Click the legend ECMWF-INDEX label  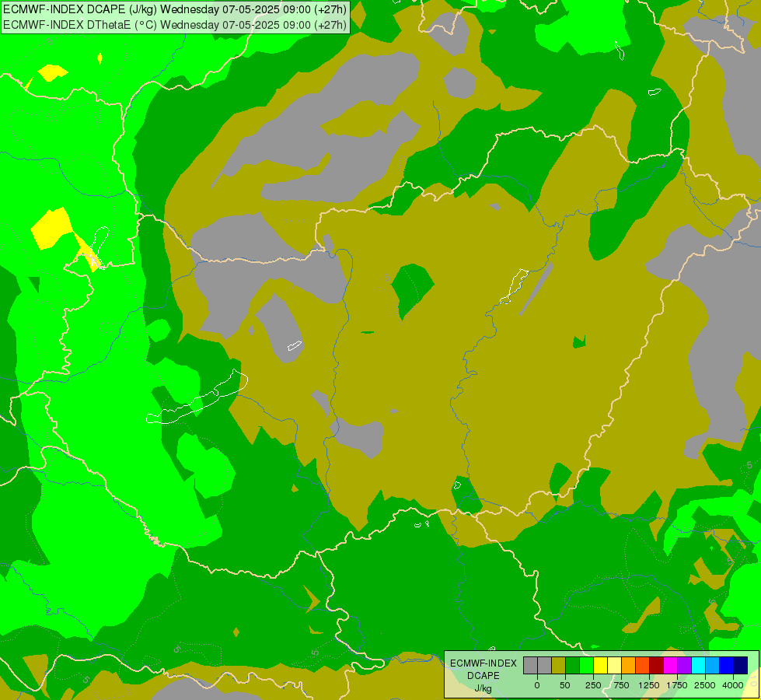point(483,663)
